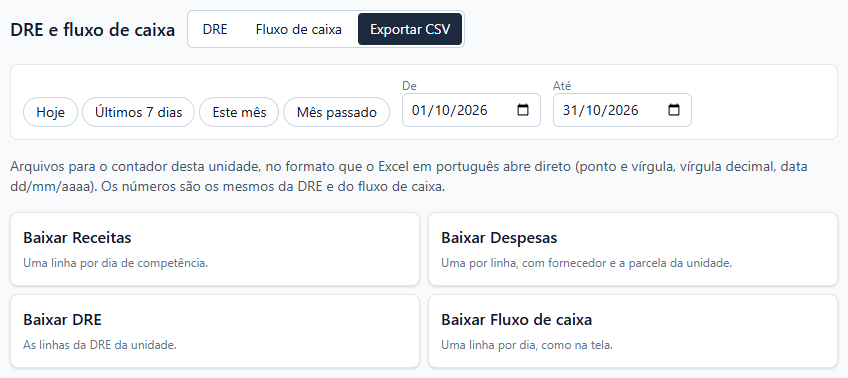Image resolution: width=848 pixels, height=378 pixels.
Task: Switch to the Fluxo de caixa tab
Action: point(299,29)
